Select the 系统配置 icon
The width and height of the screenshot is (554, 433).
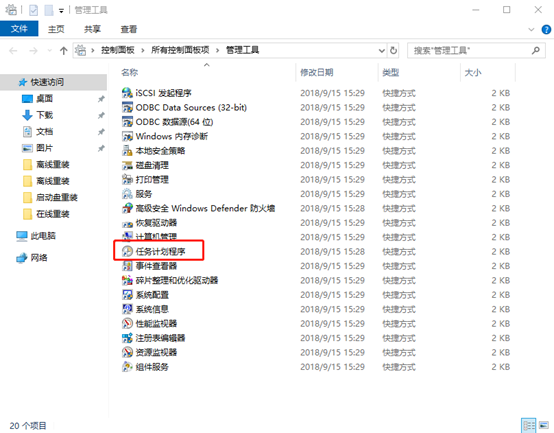127,295
